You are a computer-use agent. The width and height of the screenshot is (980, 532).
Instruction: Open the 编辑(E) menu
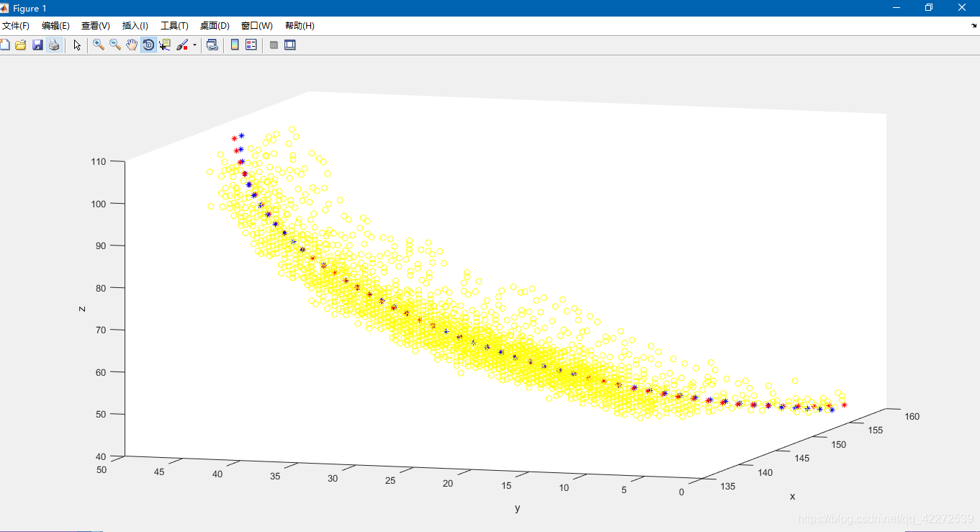click(x=55, y=26)
